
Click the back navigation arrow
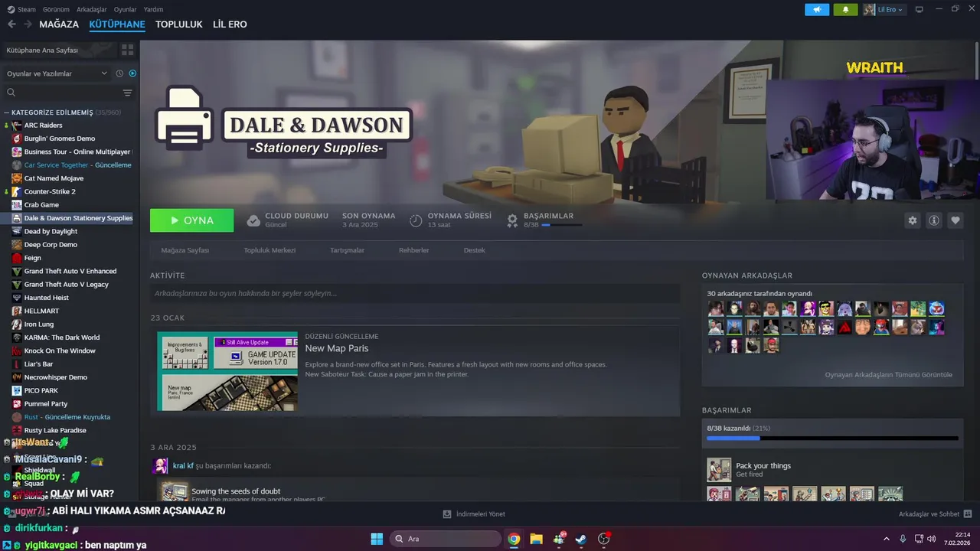point(11,24)
